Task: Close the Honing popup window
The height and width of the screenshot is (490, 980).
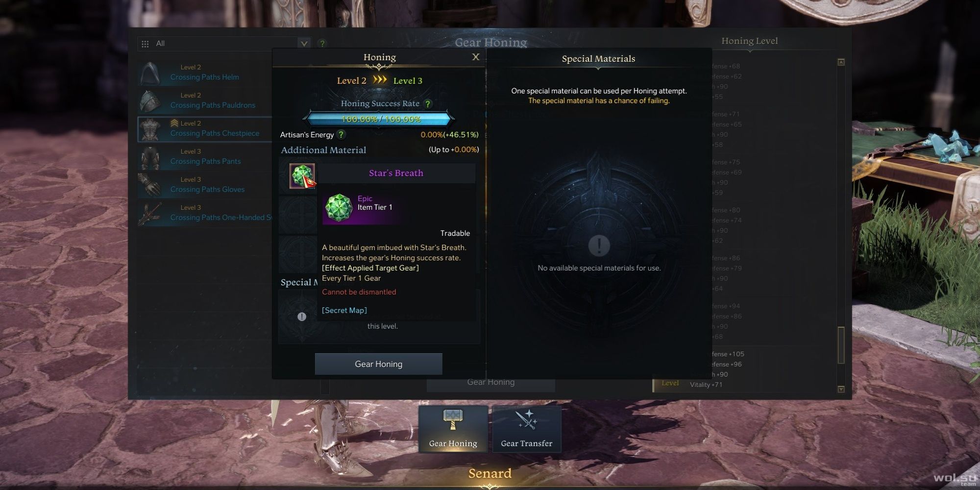Action: [x=475, y=57]
